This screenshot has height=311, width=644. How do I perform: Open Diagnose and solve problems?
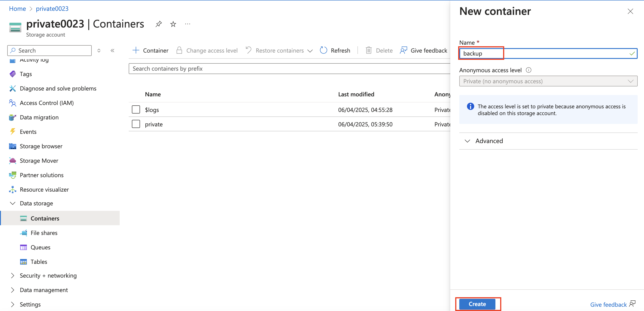pos(58,88)
